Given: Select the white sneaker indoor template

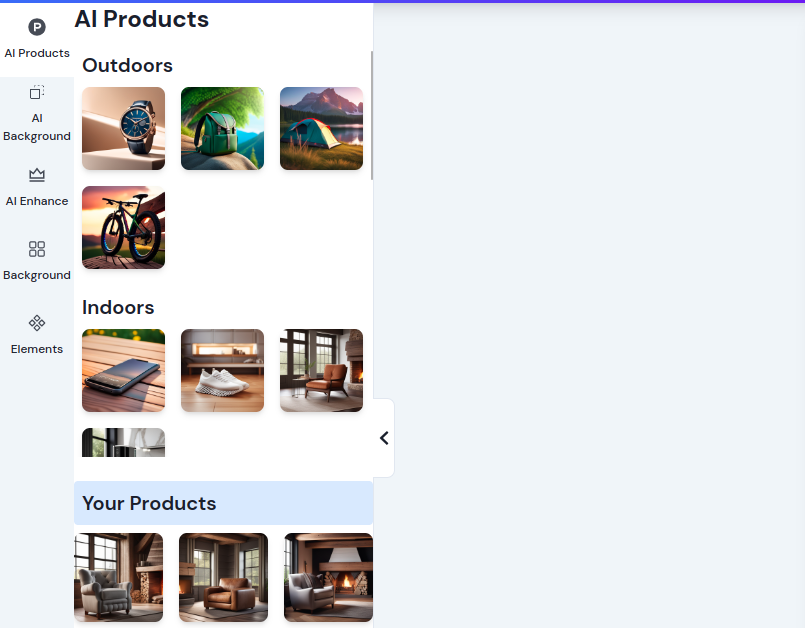Looking at the screenshot, I should [222, 370].
